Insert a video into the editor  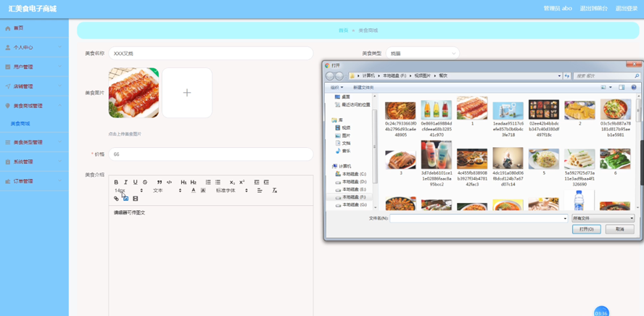click(x=136, y=199)
